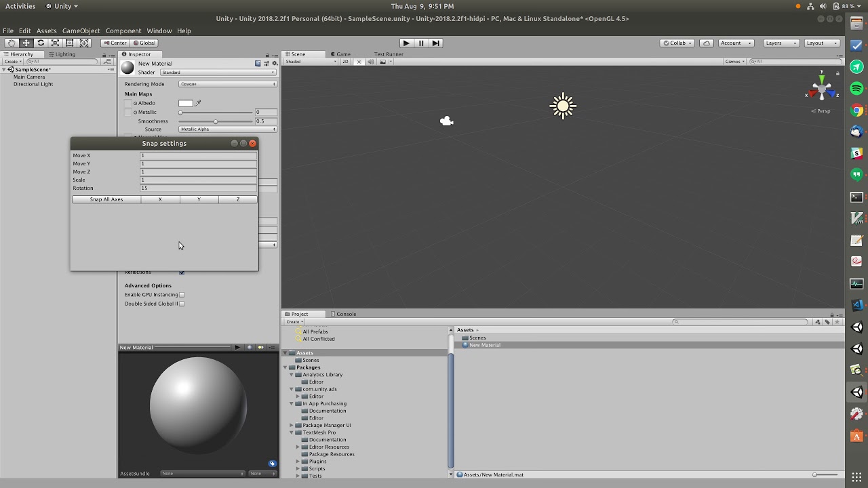Enable Double Sided Global Illumination checkbox

click(x=182, y=304)
